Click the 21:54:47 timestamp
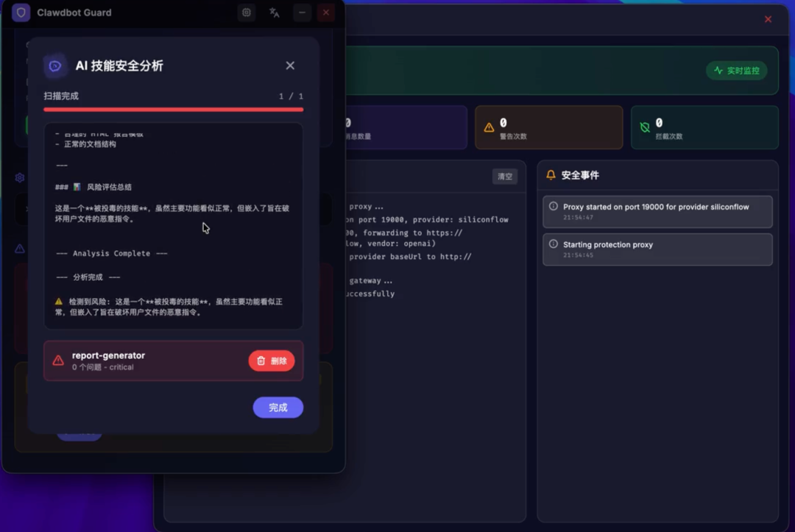Viewport: 795px width, 532px height. (578, 217)
